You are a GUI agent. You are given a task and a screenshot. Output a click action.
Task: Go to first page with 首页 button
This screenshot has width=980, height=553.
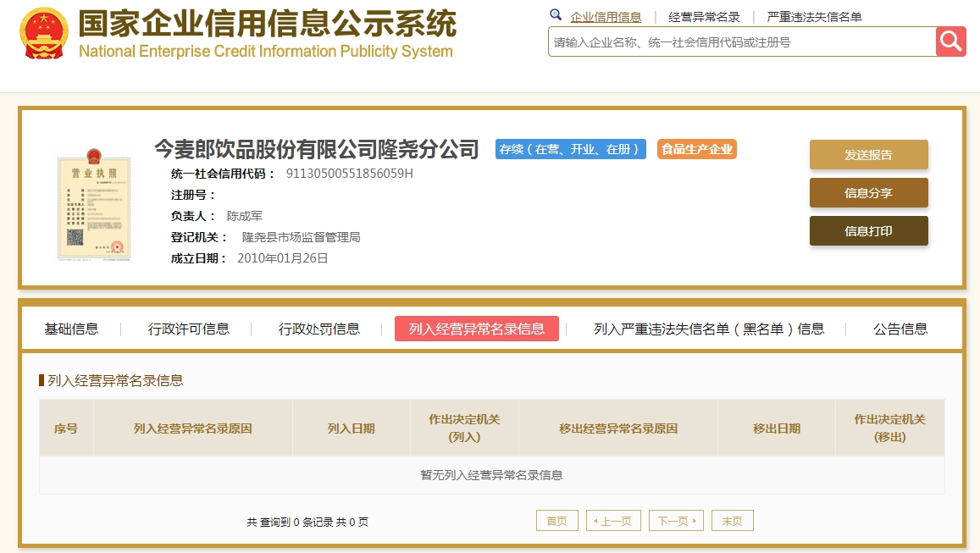pyautogui.click(x=556, y=521)
